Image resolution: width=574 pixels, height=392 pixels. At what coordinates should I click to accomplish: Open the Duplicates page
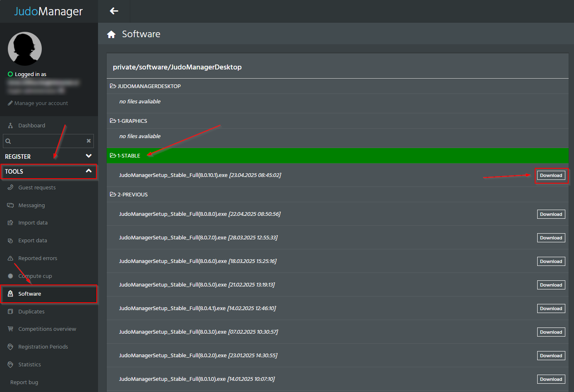tap(31, 312)
